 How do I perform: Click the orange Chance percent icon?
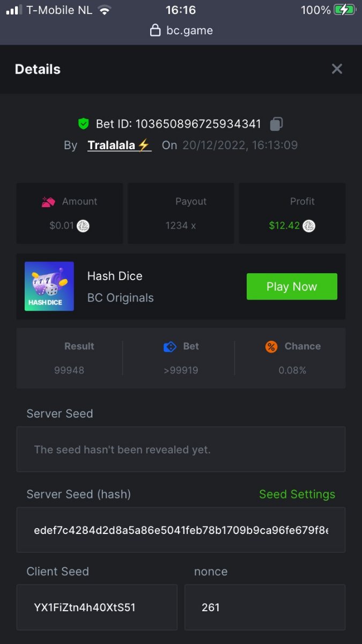click(x=271, y=347)
